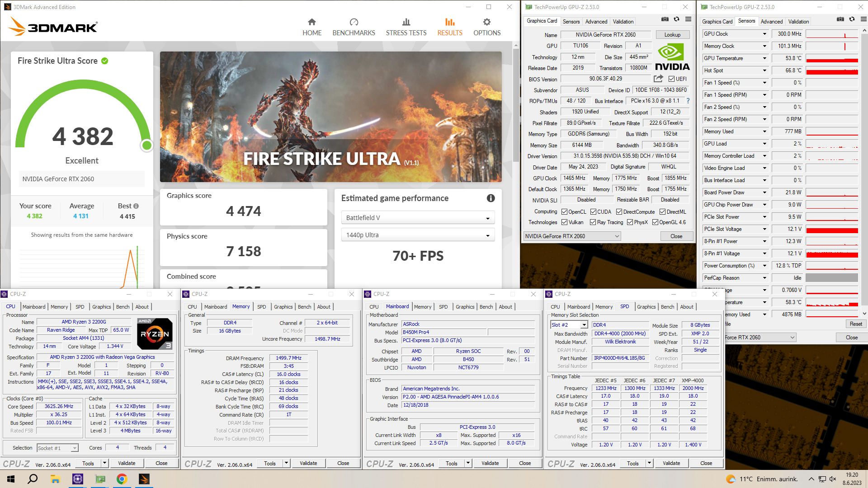Switch to the GPU-Z taskbar icon
Screen dimensions: 868x488
100,479
